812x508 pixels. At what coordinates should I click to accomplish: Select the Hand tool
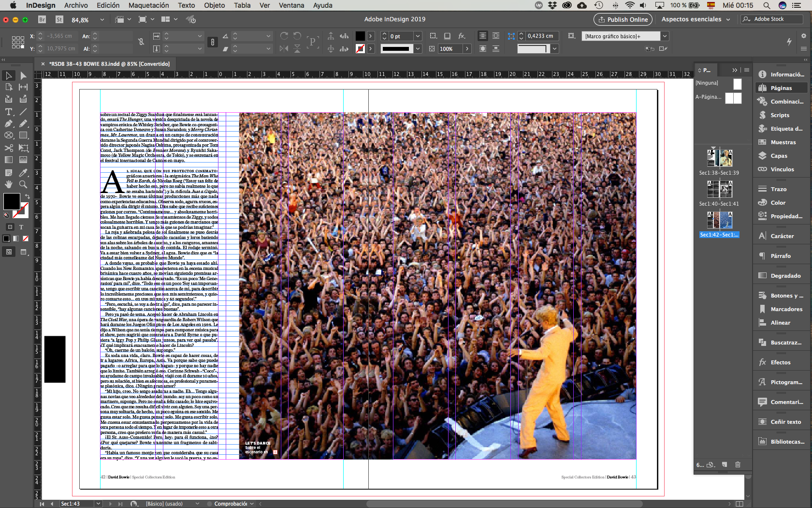(x=9, y=184)
